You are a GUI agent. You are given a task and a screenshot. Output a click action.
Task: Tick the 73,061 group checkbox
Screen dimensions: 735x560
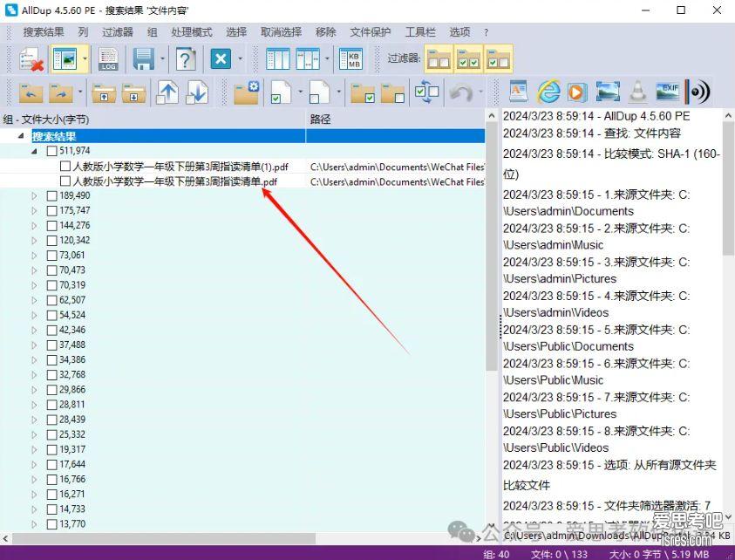(x=52, y=256)
